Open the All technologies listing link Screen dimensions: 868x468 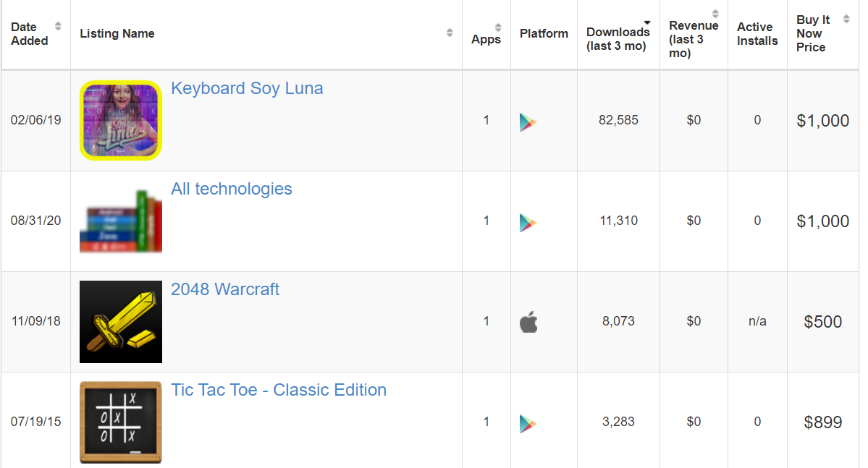tap(232, 190)
